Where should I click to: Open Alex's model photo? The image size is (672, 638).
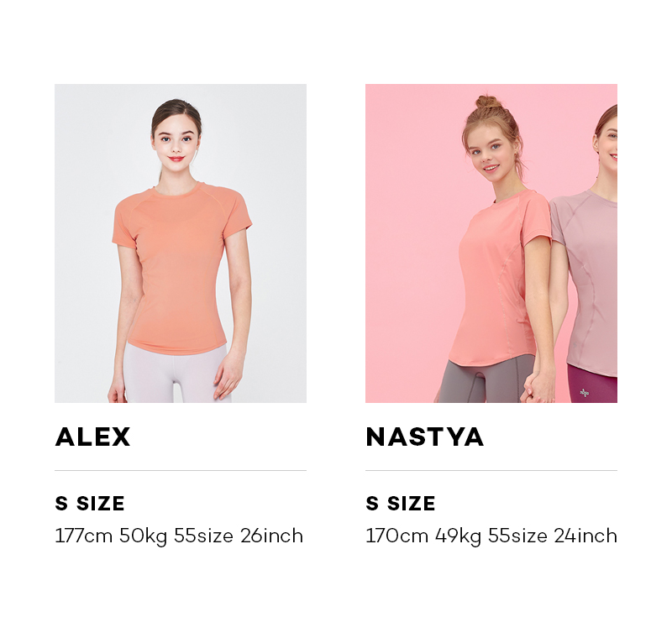point(181,243)
